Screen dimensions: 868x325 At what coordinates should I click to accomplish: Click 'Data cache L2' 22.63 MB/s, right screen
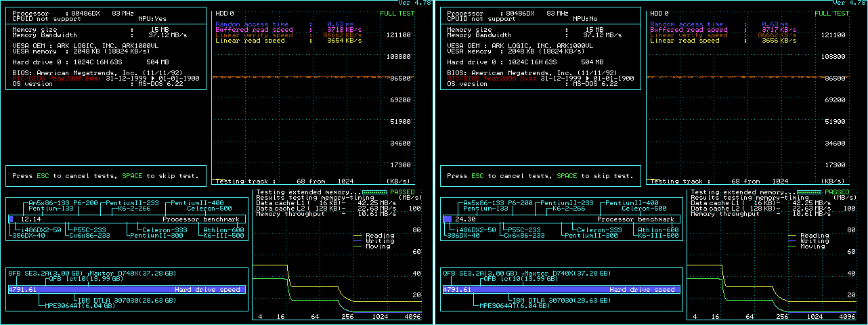click(x=761, y=209)
